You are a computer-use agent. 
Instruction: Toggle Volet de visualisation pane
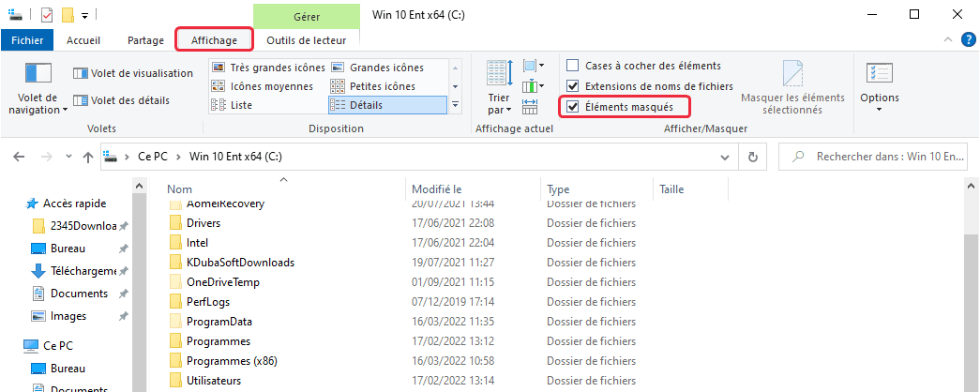(x=133, y=73)
